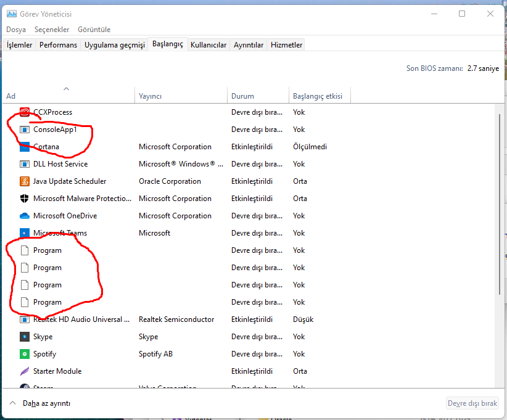Click the DLL Host Service icon

[x=25, y=164]
